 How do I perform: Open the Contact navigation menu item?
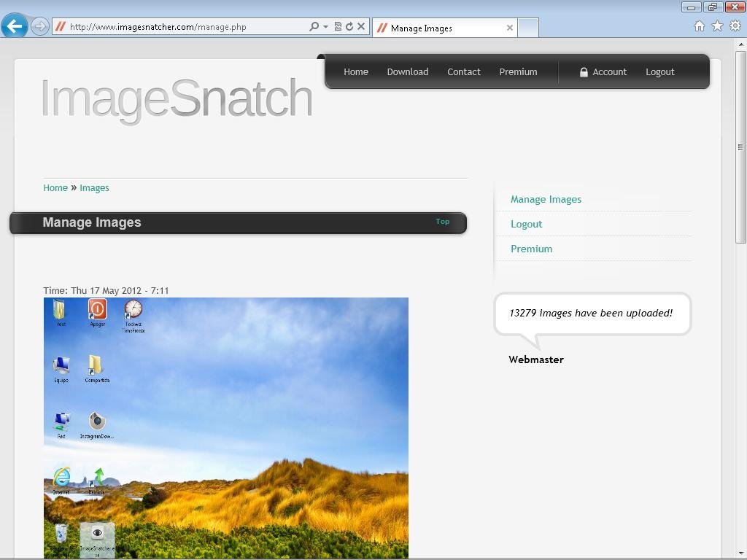pos(463,72)
